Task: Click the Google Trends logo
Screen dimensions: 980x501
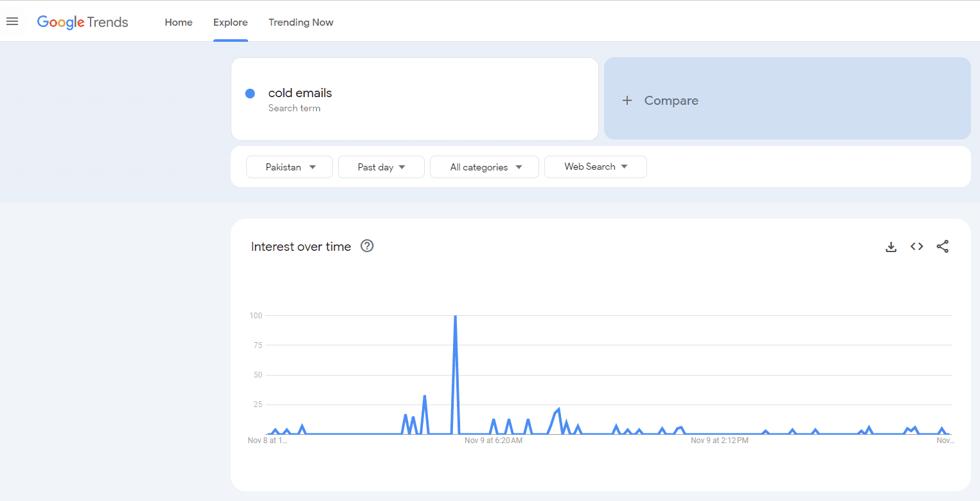Action: coord(83,22)
